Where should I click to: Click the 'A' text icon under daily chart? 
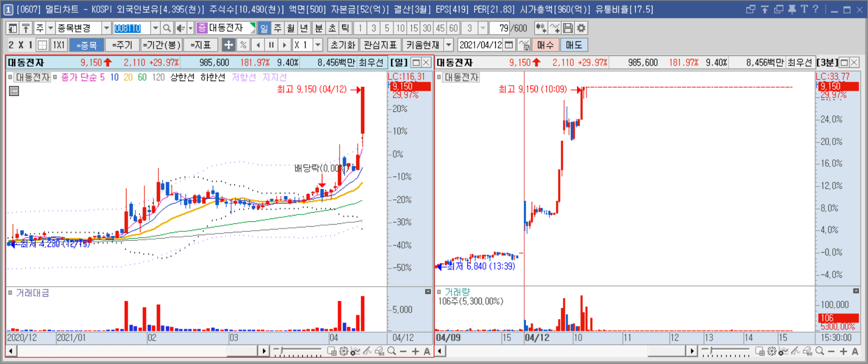(426, 351)
